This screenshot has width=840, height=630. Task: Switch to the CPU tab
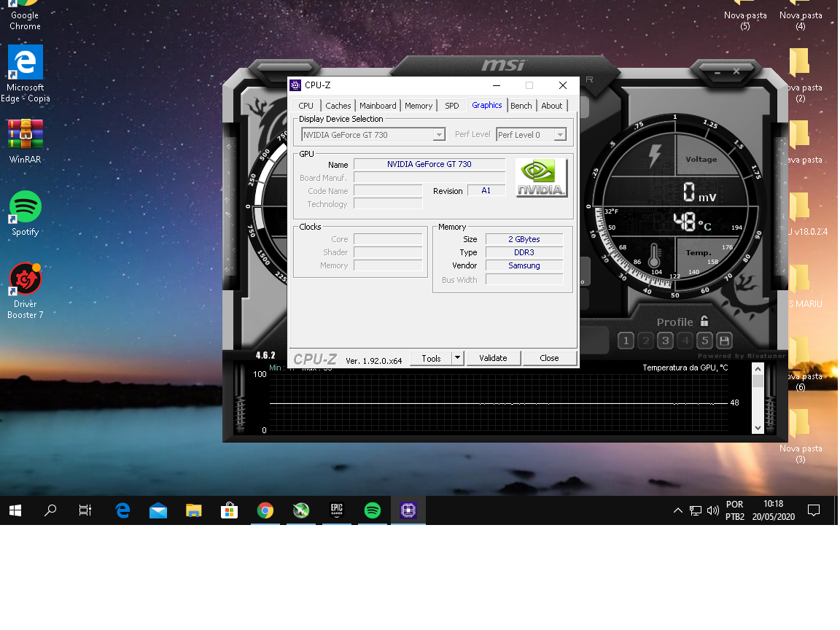306,106
